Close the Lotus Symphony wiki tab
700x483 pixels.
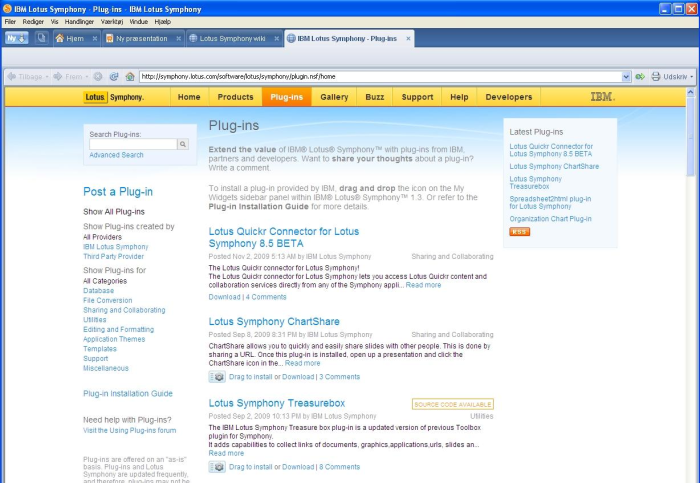point(276,39)
